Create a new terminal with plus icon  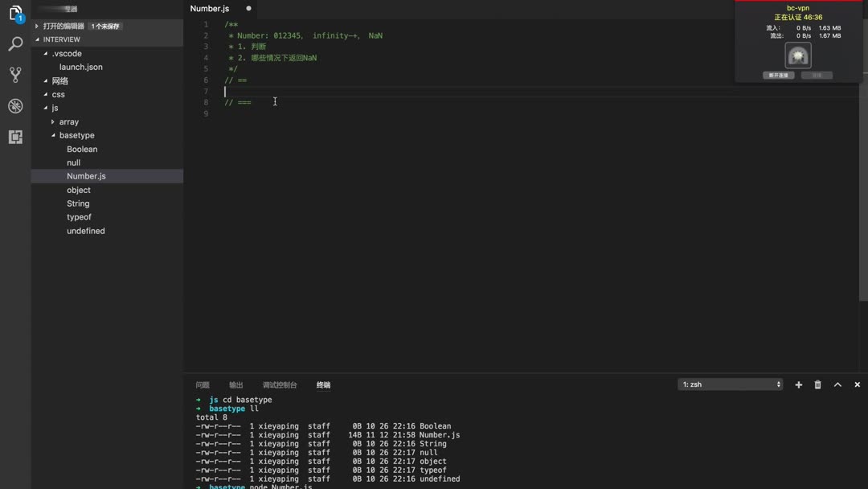point(799,385)
